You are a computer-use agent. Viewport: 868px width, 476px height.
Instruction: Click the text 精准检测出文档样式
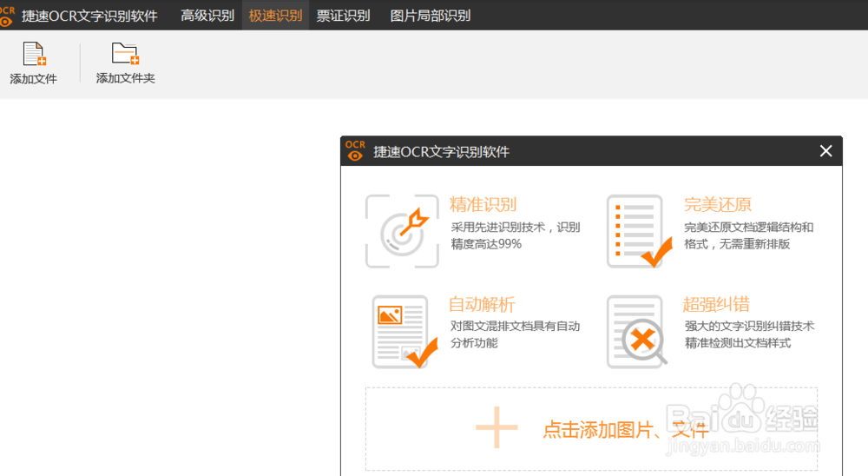coord(738,343)
